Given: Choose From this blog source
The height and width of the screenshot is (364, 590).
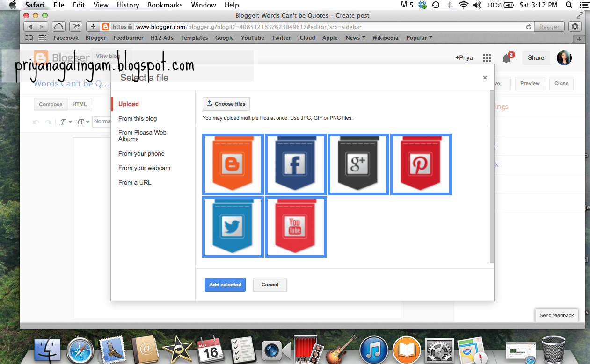Looking at the screenshot, I should click(x=138, y=118).
